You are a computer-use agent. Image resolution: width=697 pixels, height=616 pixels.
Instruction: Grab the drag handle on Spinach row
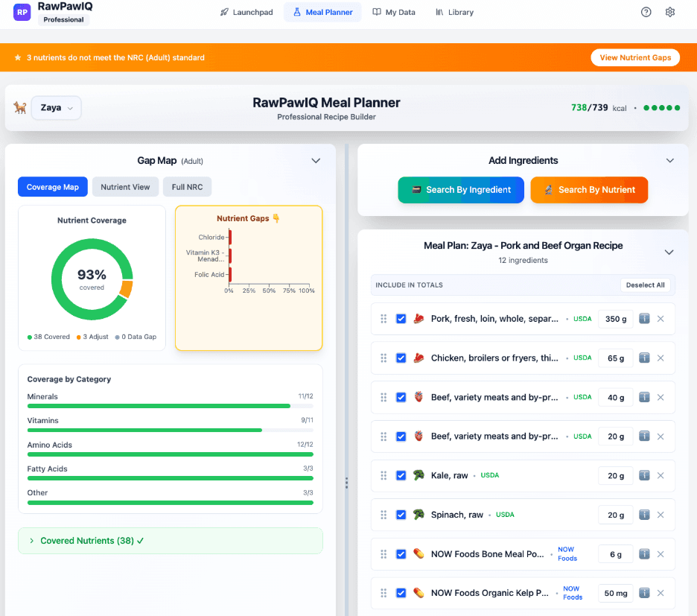[383, 515]
